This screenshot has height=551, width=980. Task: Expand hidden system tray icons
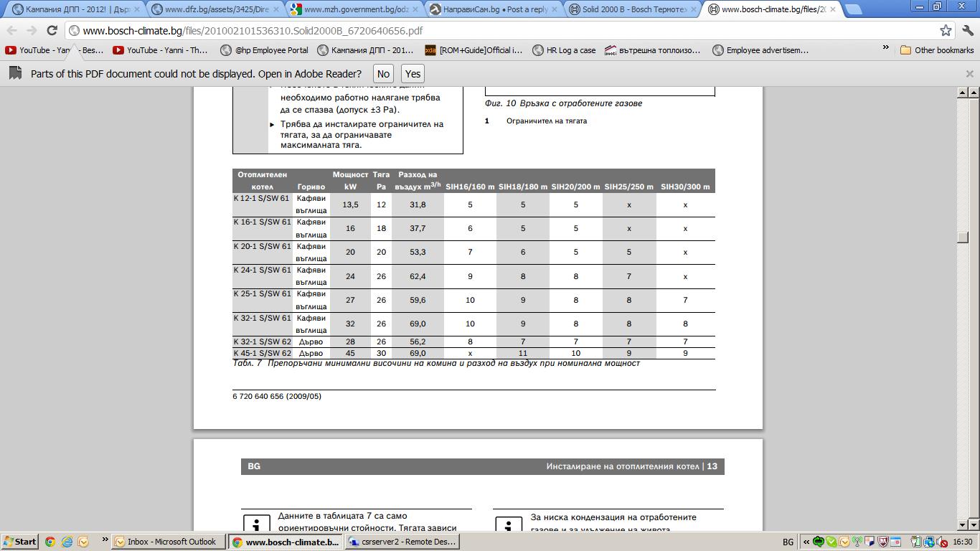pyautogui.click(x=806, y=542)
